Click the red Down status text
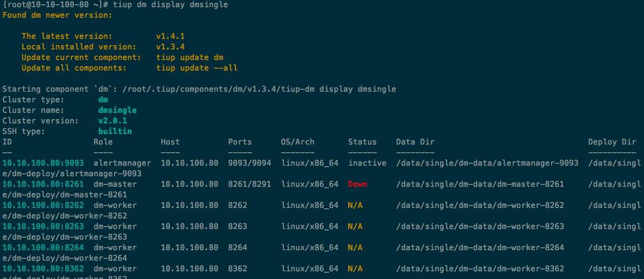644x279 pixels. coord(357,184)
